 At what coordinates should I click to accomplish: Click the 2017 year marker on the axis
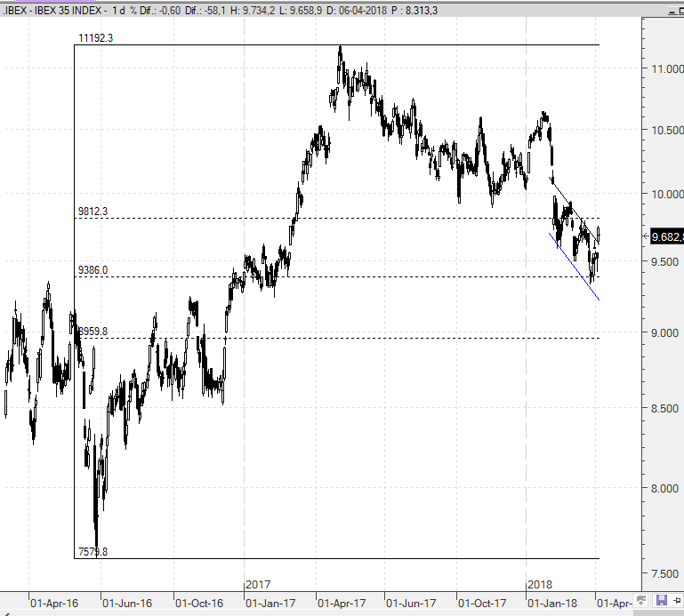coord(258,585)
